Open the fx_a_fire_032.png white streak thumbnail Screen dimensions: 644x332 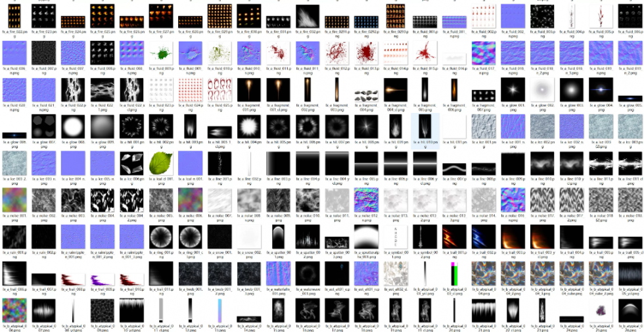click(x=308, y=16)
